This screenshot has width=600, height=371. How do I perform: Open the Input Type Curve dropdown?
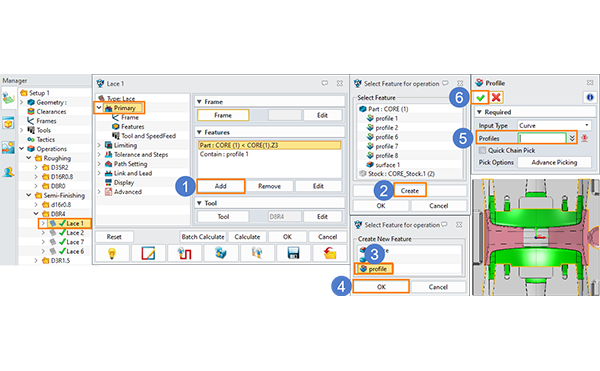[554, 125]
